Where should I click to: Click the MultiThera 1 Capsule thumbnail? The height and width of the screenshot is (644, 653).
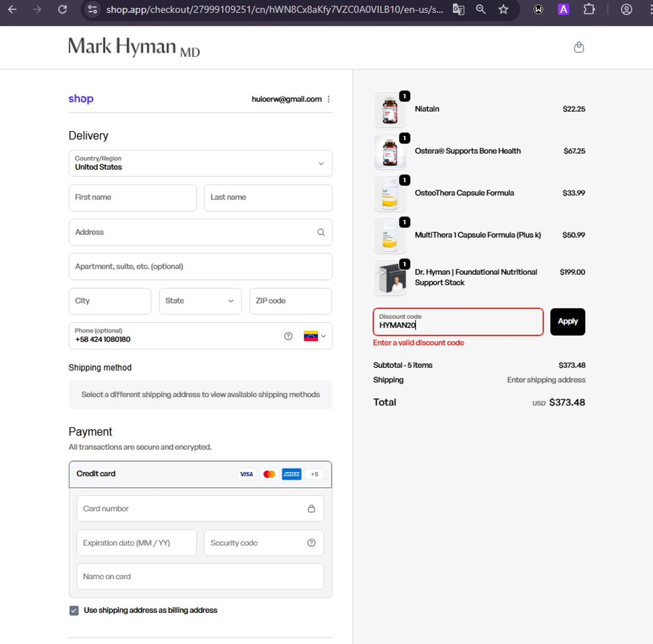coord(390,236)
